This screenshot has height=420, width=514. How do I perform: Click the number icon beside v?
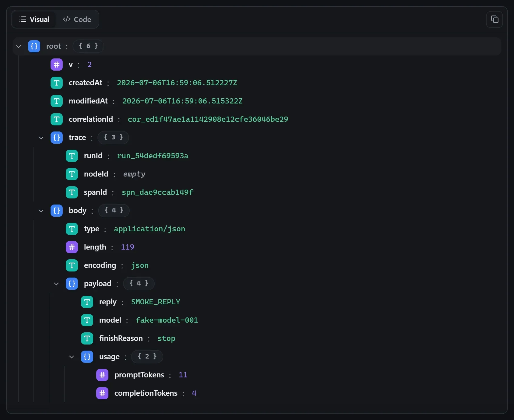pos(57,65)
